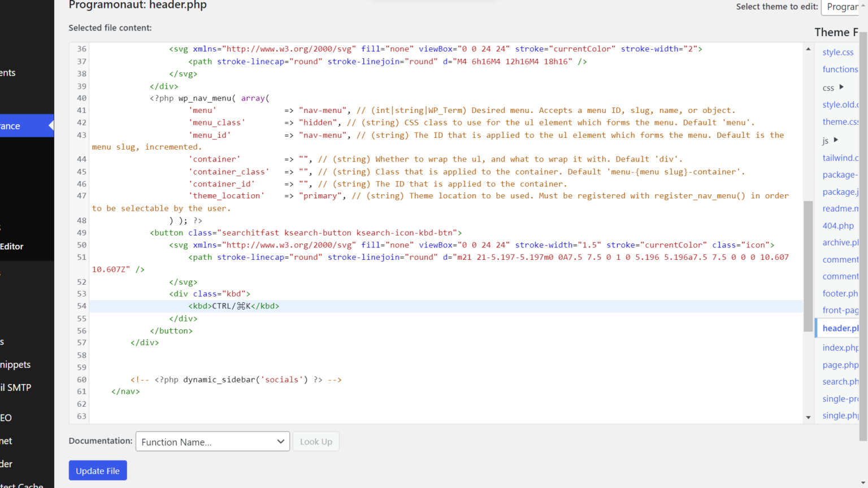
Task: Go to Snippets in the admin sidebar
Action: coord(15,365)
